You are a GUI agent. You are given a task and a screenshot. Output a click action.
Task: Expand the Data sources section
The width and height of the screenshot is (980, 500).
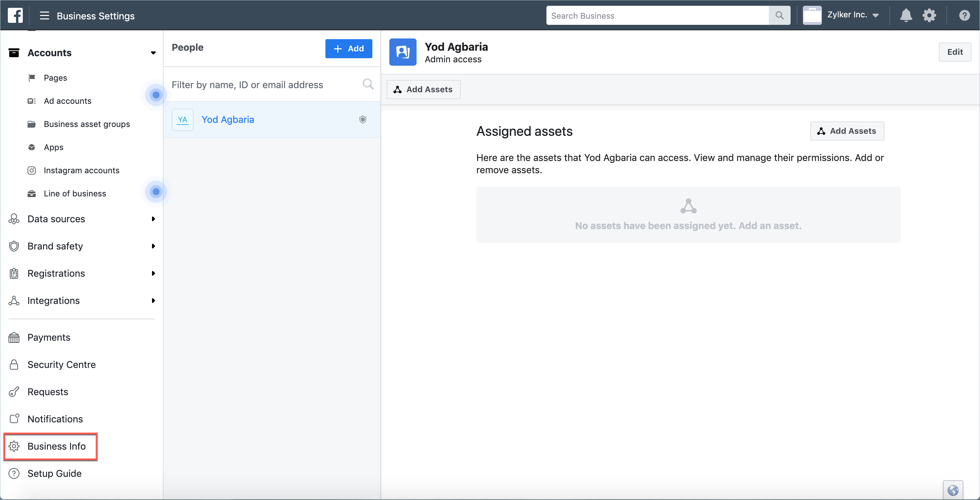(x=153, y=219)
